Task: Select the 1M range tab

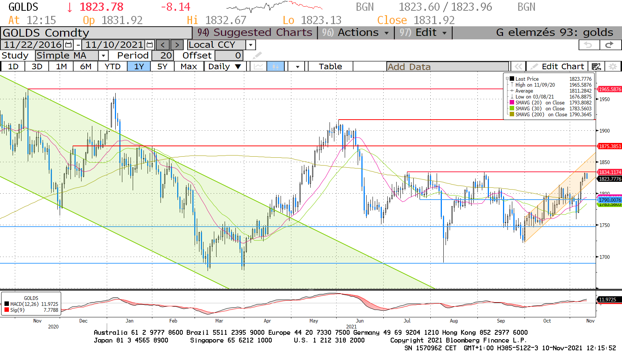Action: pos(61,67)
